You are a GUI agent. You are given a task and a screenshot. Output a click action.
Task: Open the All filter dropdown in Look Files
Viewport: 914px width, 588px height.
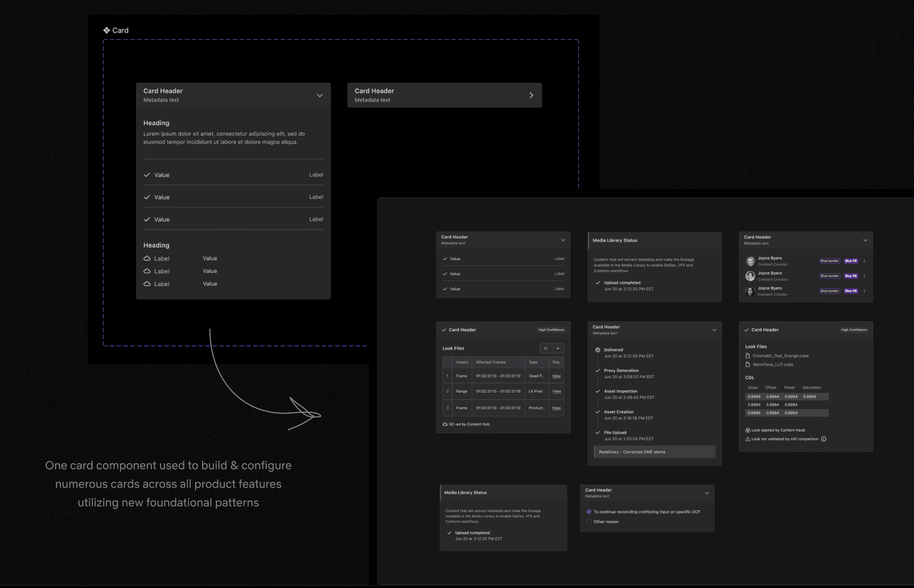coord(552,348)
